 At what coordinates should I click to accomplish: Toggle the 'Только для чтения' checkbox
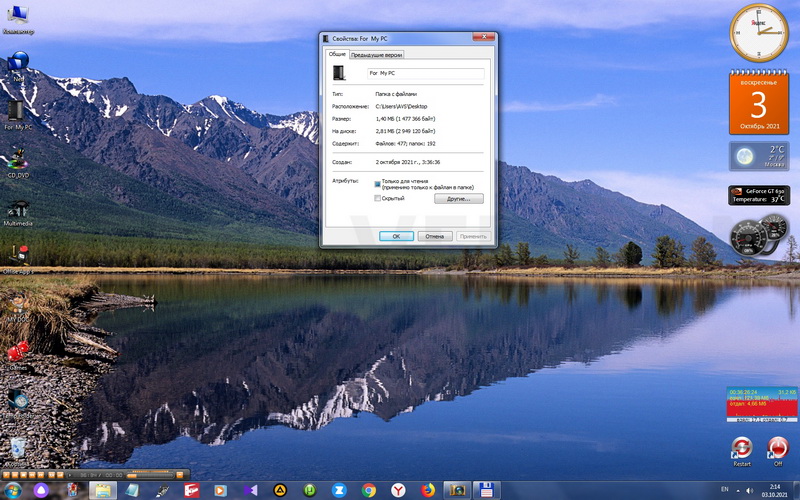coord(378,184)
